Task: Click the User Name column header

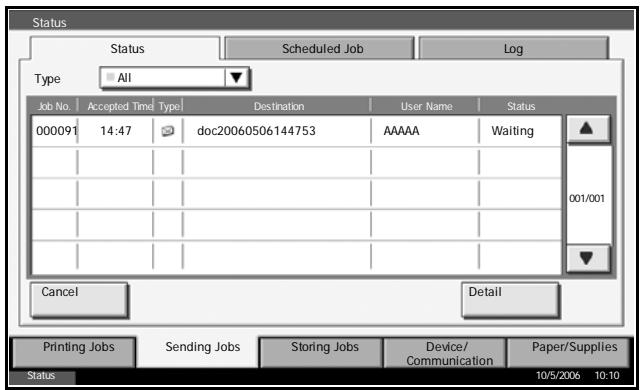Action: tap(426, 106)
